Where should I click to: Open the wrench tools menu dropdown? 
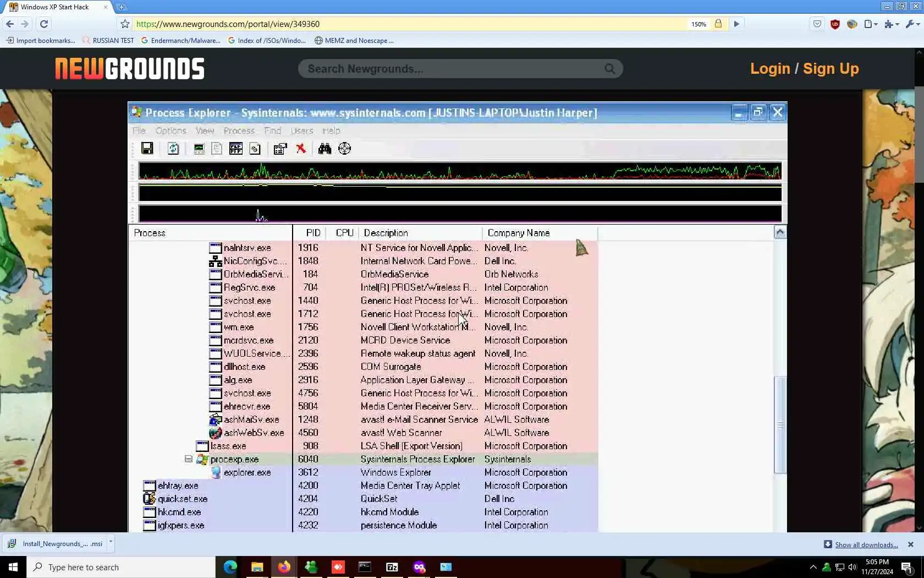point(912,24)
